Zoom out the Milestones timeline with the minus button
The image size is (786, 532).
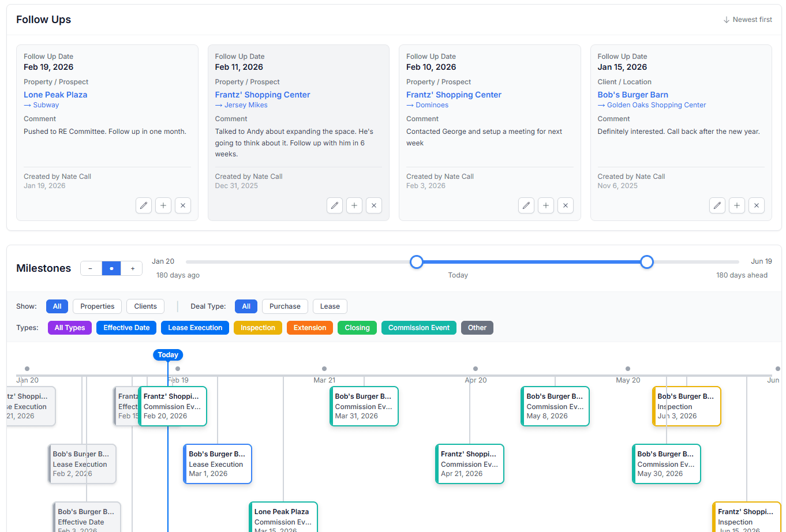91,268
